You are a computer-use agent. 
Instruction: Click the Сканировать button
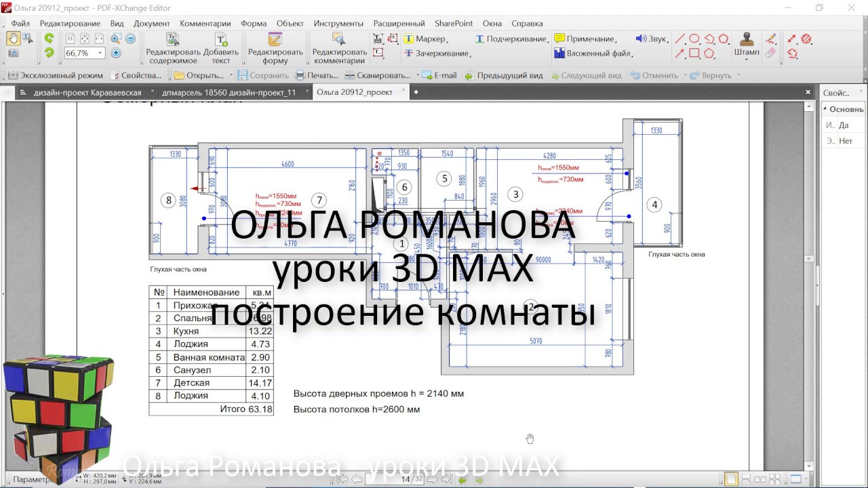coord(378,75)
